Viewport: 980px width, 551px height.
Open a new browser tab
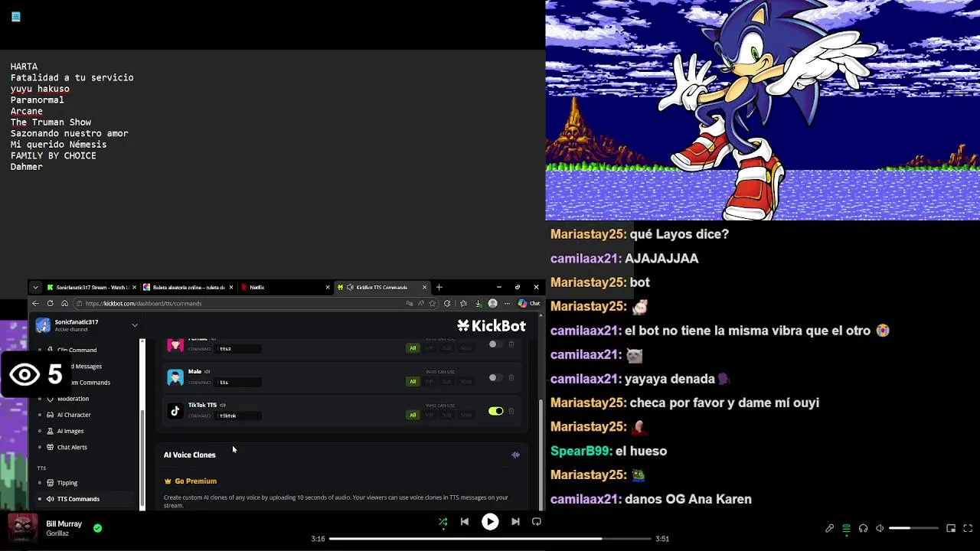coord(439,288)
